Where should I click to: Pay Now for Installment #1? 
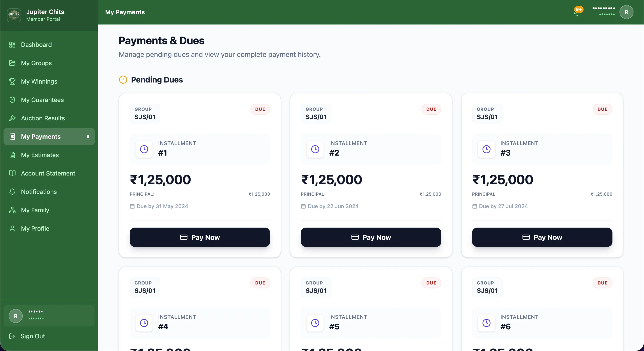coord(200,237)
